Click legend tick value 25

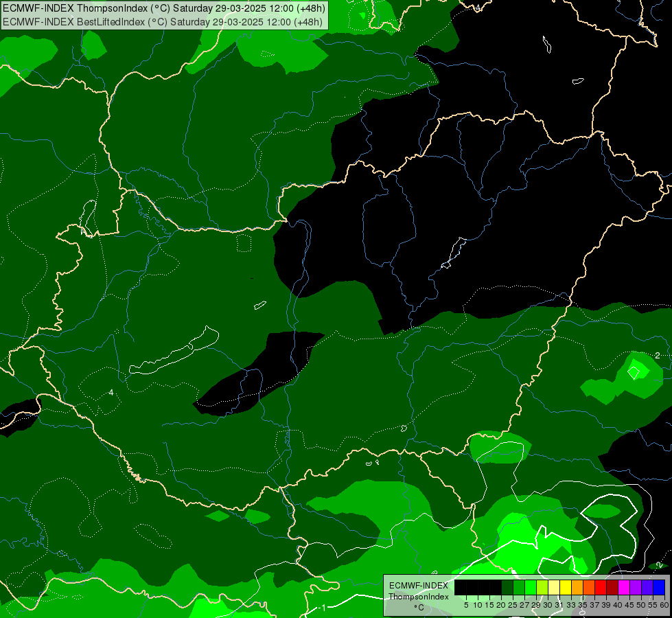[513, 605]
